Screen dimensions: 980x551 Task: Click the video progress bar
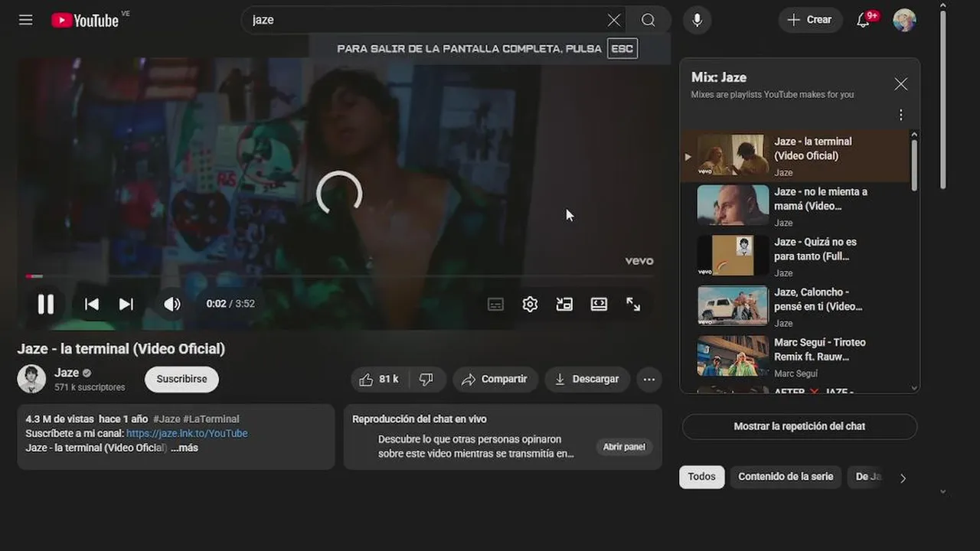pos(339,276)
